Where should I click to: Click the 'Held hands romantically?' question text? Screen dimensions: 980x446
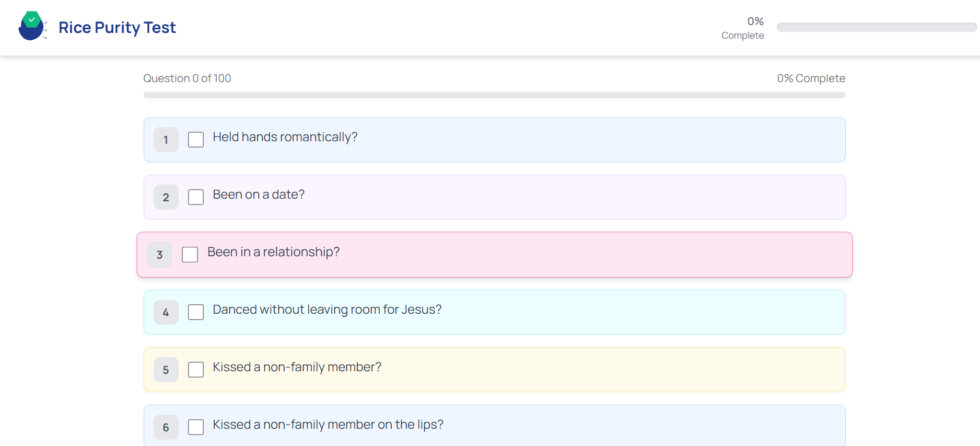point(285,137)
